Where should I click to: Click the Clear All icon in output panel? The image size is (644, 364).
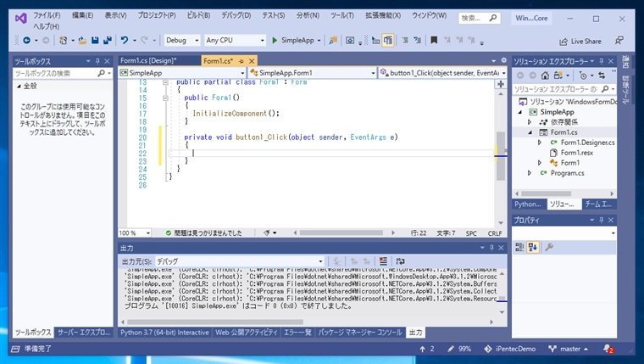[x=383, y=261]
